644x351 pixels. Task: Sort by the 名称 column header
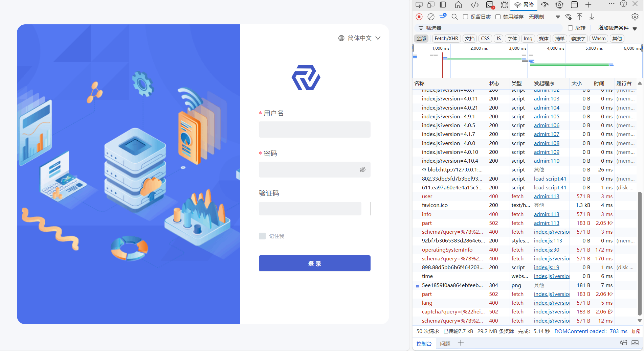click(x=449, y=84)
